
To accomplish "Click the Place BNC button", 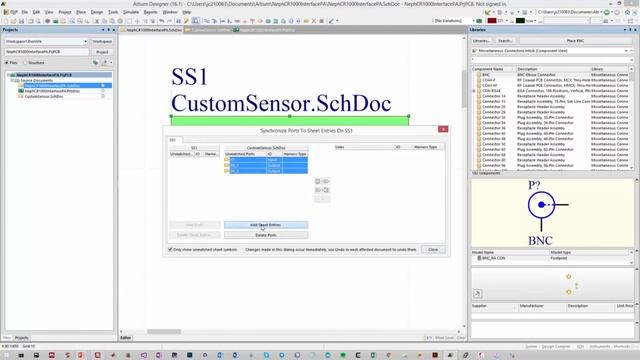I will click(575, 41).
